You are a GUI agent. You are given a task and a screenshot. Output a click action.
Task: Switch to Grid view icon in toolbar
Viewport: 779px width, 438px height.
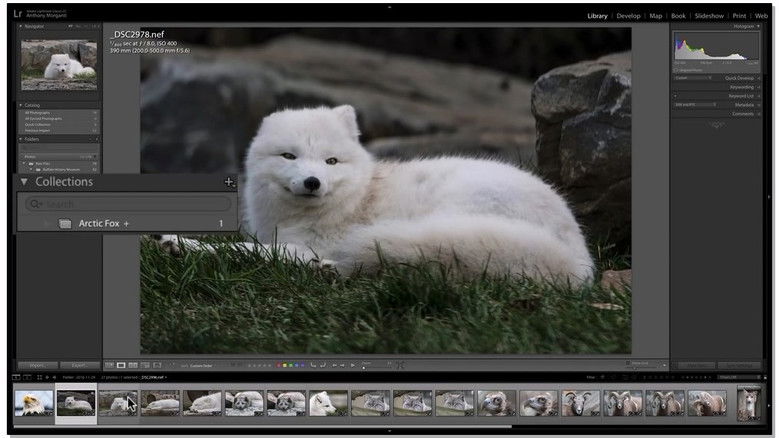pyautogui.click(x=109, y=365)
